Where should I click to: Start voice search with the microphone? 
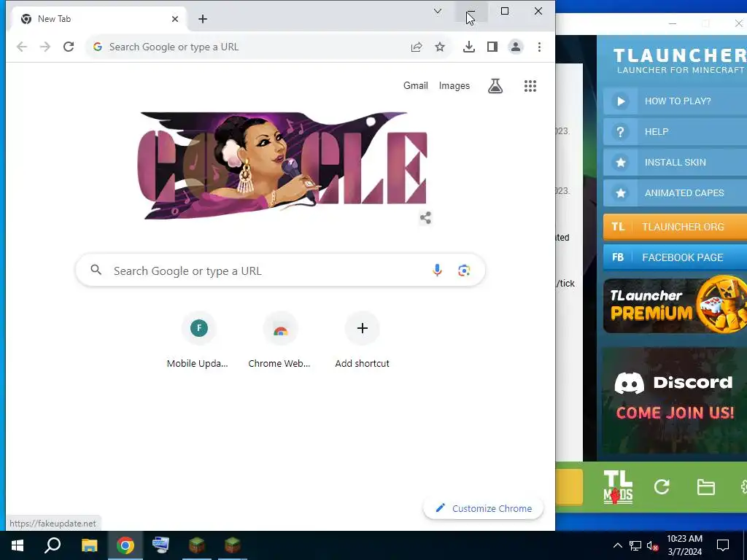click(x=437, y=271)
